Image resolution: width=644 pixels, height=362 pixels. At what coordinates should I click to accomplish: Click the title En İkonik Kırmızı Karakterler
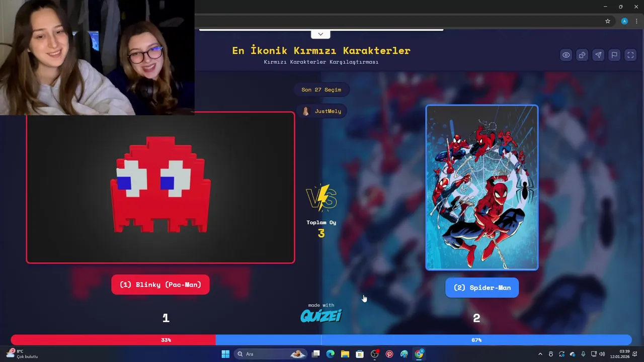tap(321, 50)
